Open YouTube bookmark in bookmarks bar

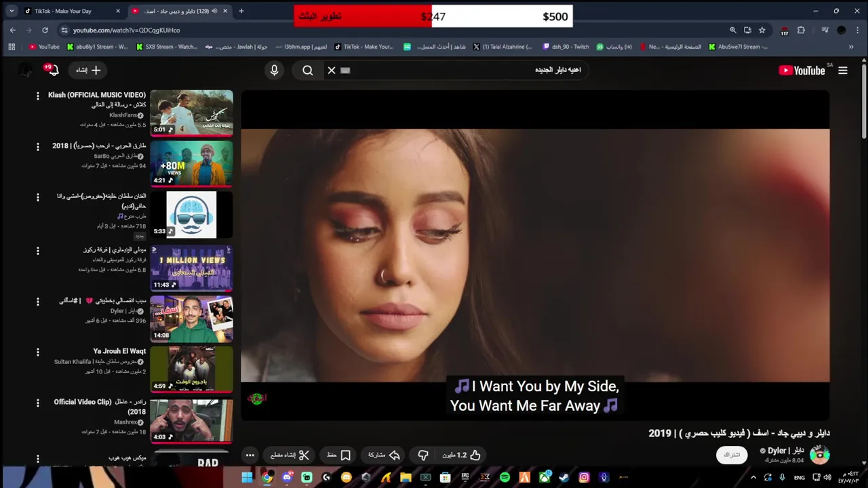(x=44, y=47)
